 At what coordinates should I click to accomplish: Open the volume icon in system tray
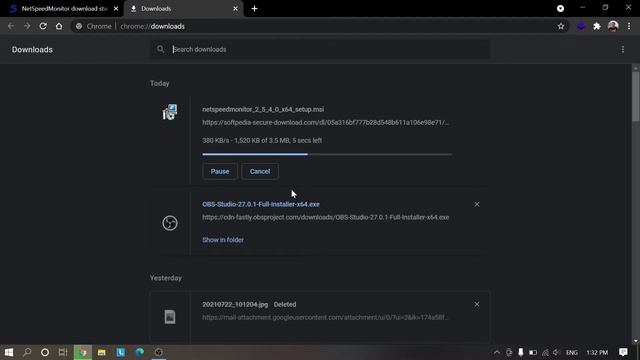557,352
